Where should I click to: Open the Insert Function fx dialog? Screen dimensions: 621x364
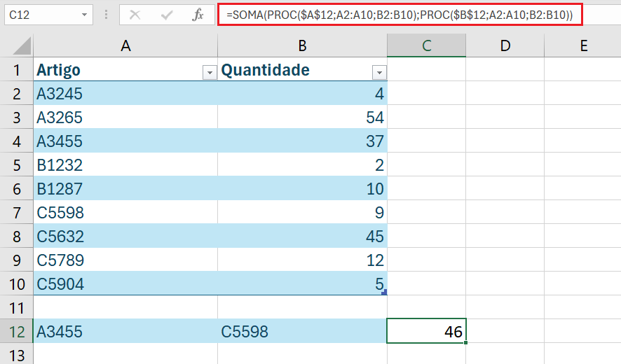[198, 15]
